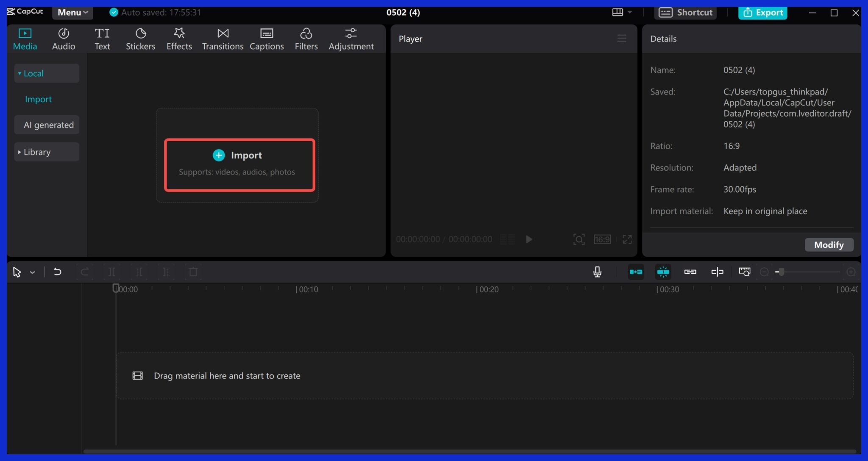Image resolution: width=868 pixels, height=461 pixels.
Task: Click the timeline zoom out icon
Action: click(764, 272)
